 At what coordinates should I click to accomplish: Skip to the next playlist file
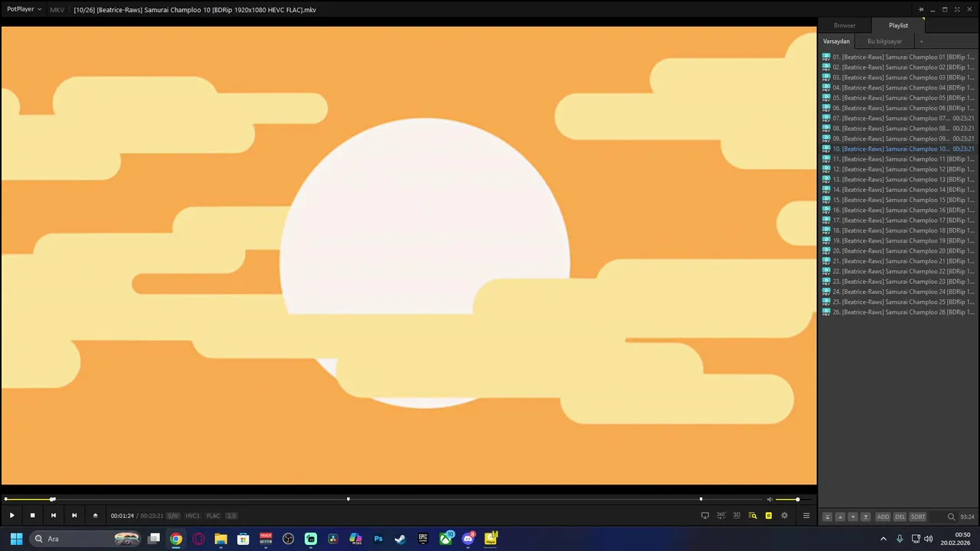(x=74, y=516)
